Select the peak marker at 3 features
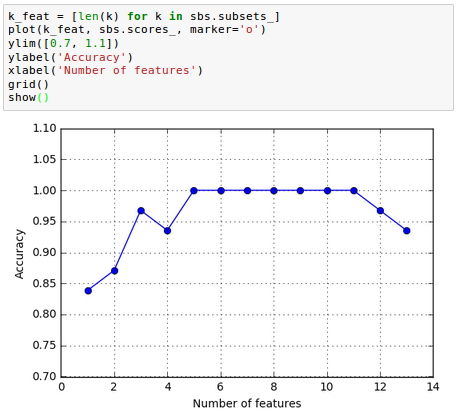Viewport: 461px width, 419px height. coord(141,211)
